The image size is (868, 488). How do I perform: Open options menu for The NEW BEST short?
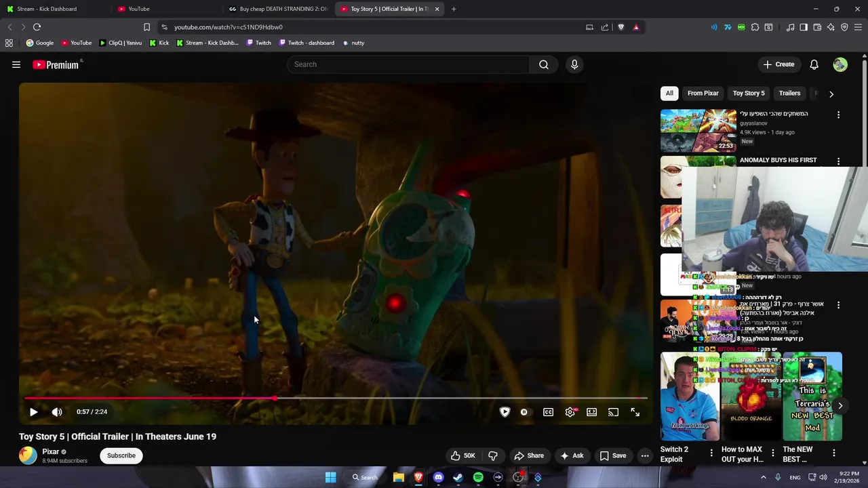click(x=833, y=452)
